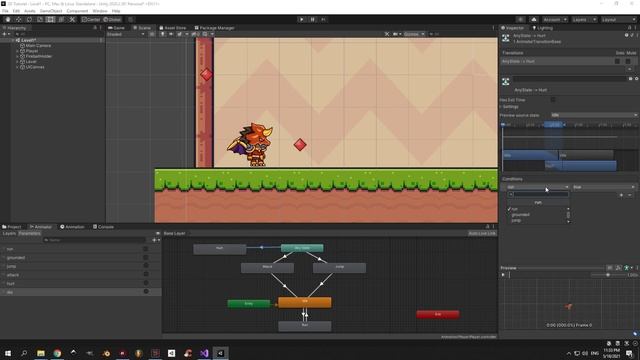The image size is (640, 360).
Task: Switch to the Project tab
Action: point(12,227)
